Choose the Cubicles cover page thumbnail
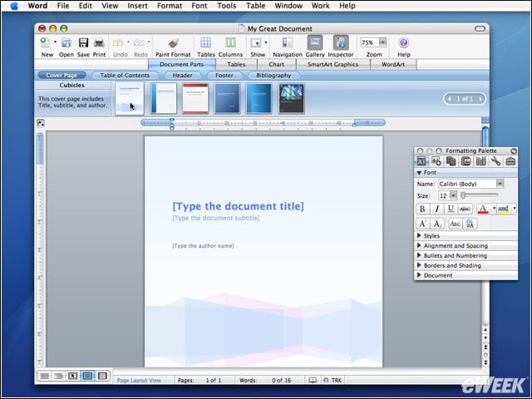The width and height of the screenshot is (532, 399). pyautogui.click(x=130, y=98)
